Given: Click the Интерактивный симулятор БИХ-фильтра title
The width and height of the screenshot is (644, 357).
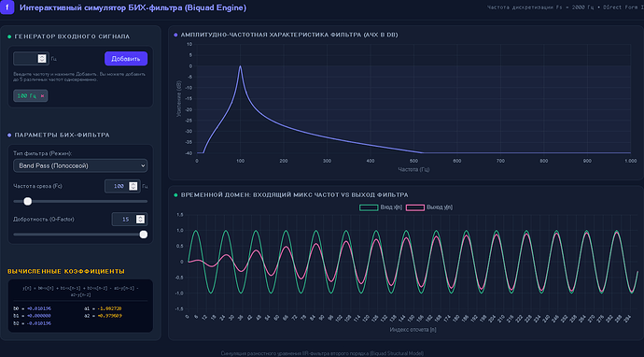Looking at the screenshot, I should coord(133,7).
